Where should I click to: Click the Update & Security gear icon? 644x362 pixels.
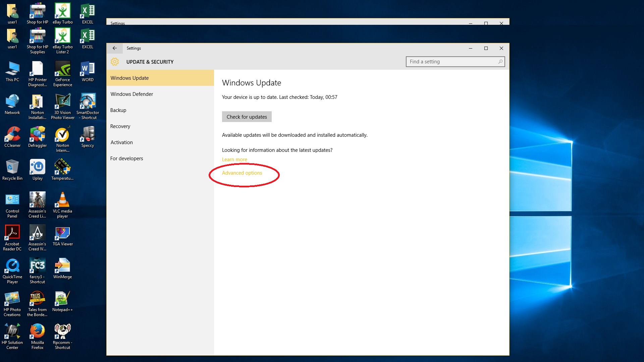coord(115,62)
